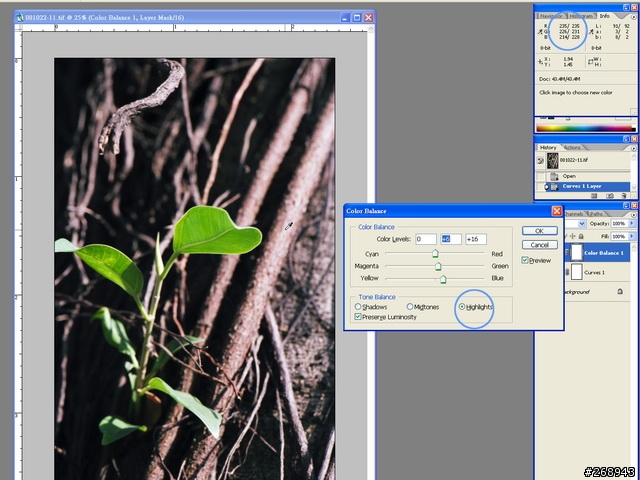The image size is (640, 480).
Task: Select the history snapshot 081022-11.tif
Action: click(589, 161)
